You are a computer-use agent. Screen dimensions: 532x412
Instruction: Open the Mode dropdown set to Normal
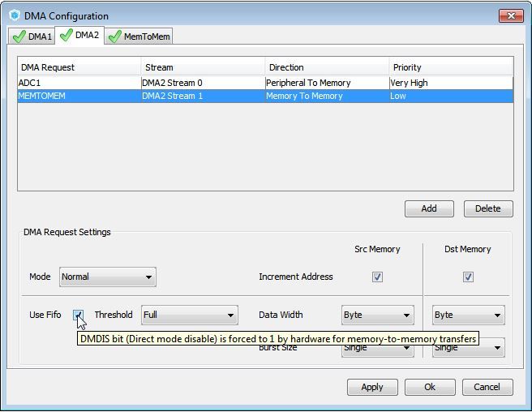(x=108, y=277)
